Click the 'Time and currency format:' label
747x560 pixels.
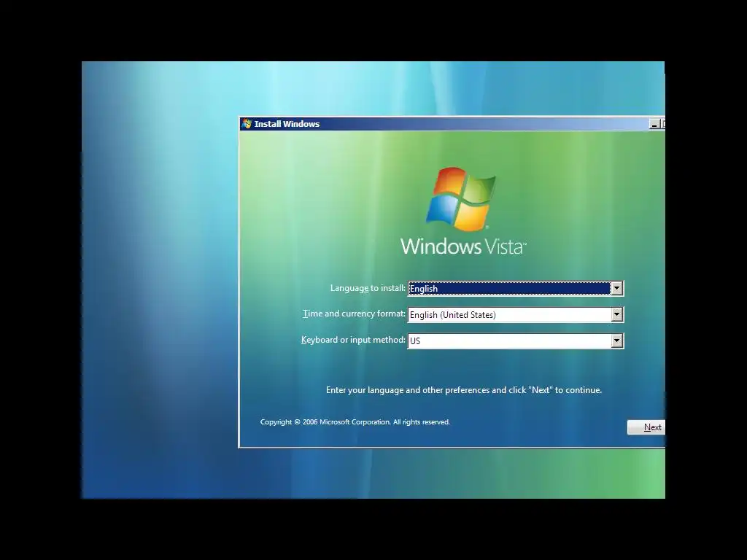click(354, 314)
